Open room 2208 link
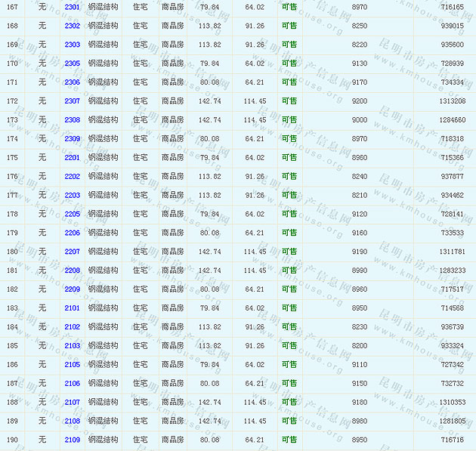Image resolution: width=476 pixels, height=451 pixels. click(72, 270)
